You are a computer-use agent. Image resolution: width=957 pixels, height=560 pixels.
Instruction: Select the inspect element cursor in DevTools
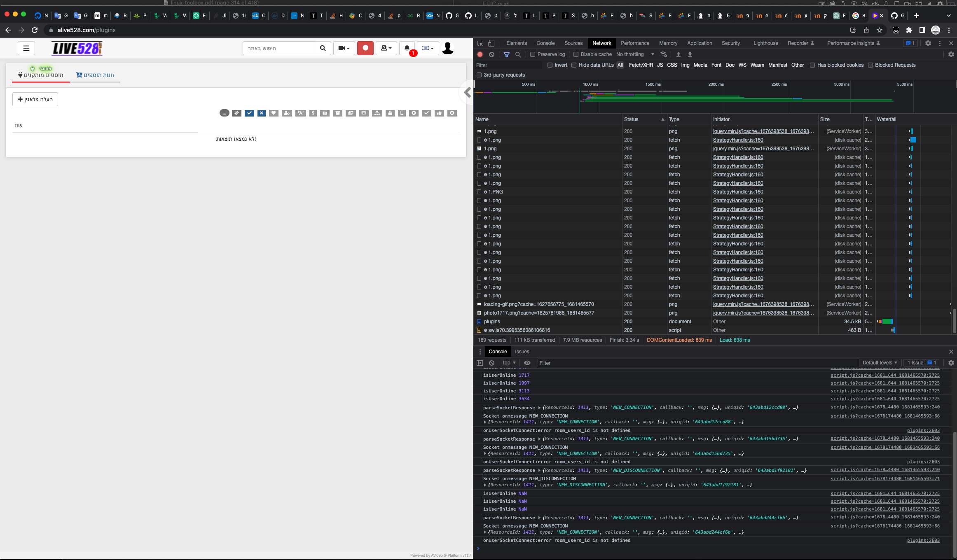(480, 43)
